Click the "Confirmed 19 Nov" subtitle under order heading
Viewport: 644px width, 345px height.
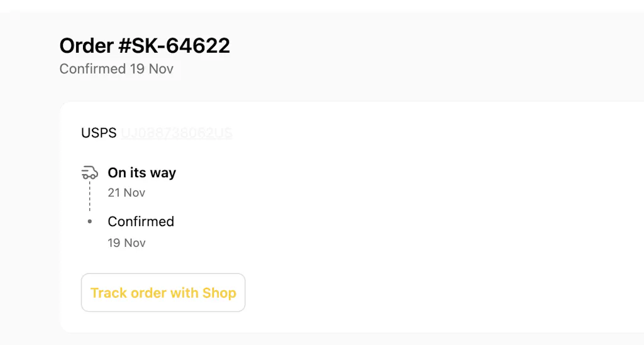116,68
